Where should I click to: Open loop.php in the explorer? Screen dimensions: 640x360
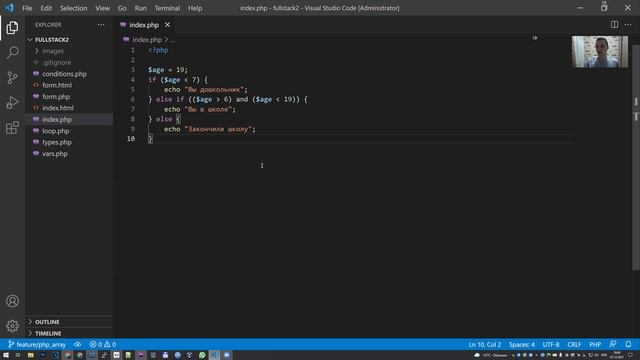click(x=56, y=131)
